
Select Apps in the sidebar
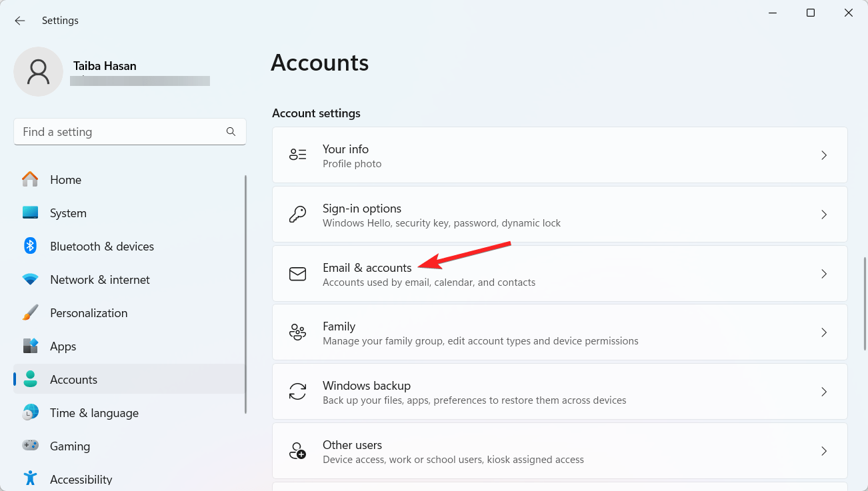63,346
